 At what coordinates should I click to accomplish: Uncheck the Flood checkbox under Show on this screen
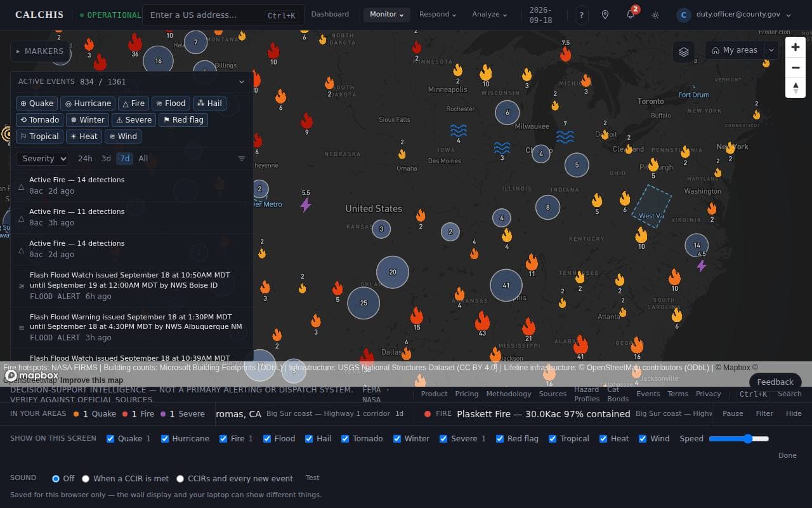tap(268, 439)
